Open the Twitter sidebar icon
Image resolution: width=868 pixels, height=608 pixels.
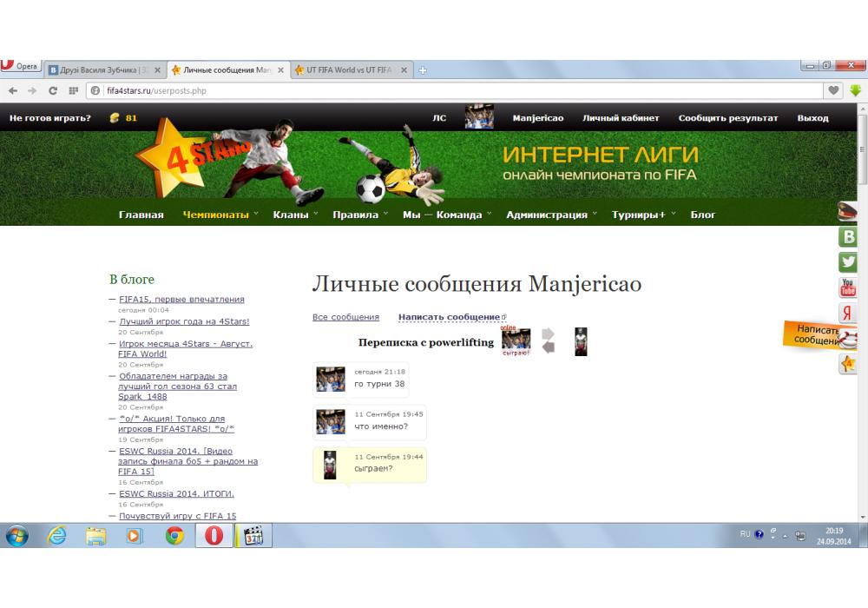[848, 262]
